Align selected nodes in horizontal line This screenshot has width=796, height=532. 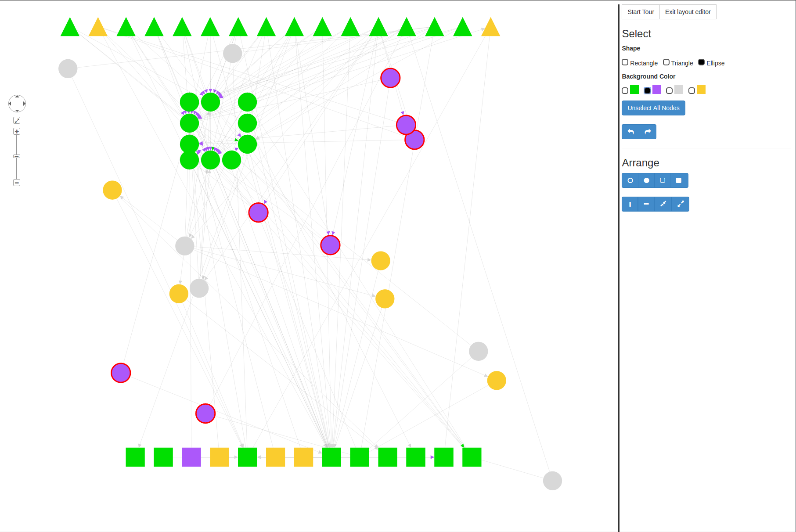tap(646, 204)
